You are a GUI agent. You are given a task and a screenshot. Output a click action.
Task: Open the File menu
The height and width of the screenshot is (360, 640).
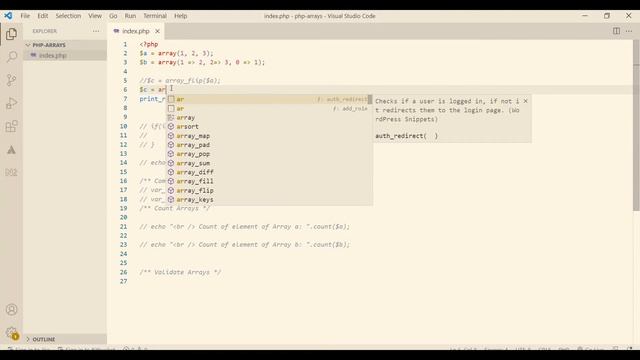(x=25, y=16)
